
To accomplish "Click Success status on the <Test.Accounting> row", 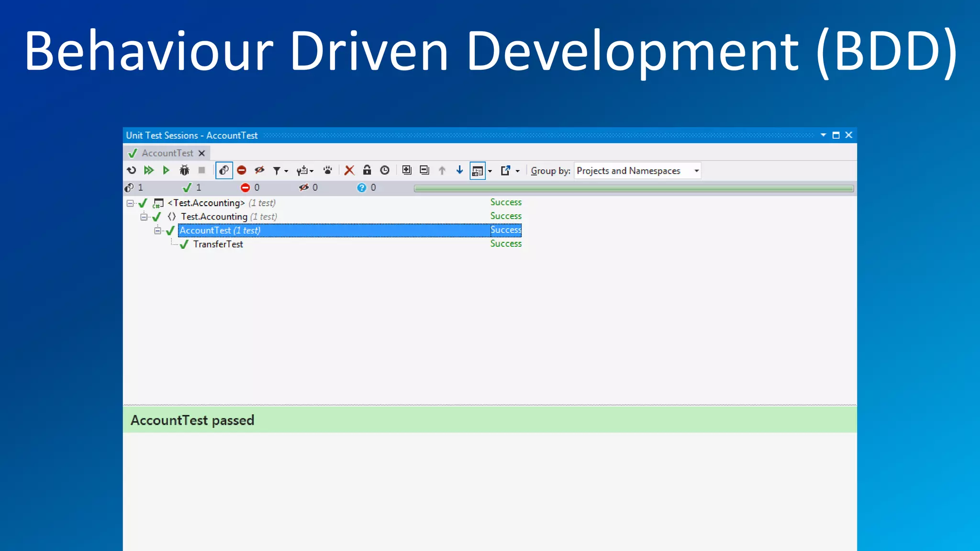I will 506,202.
